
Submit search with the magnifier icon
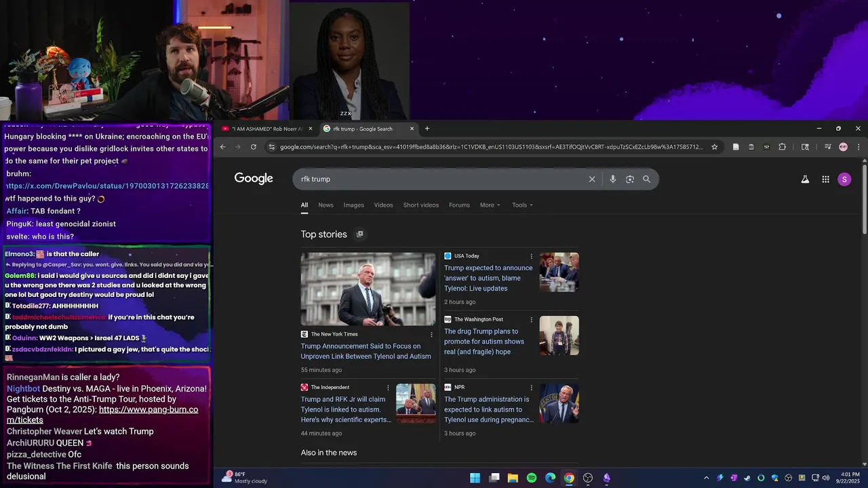click(x=646, y=179)
